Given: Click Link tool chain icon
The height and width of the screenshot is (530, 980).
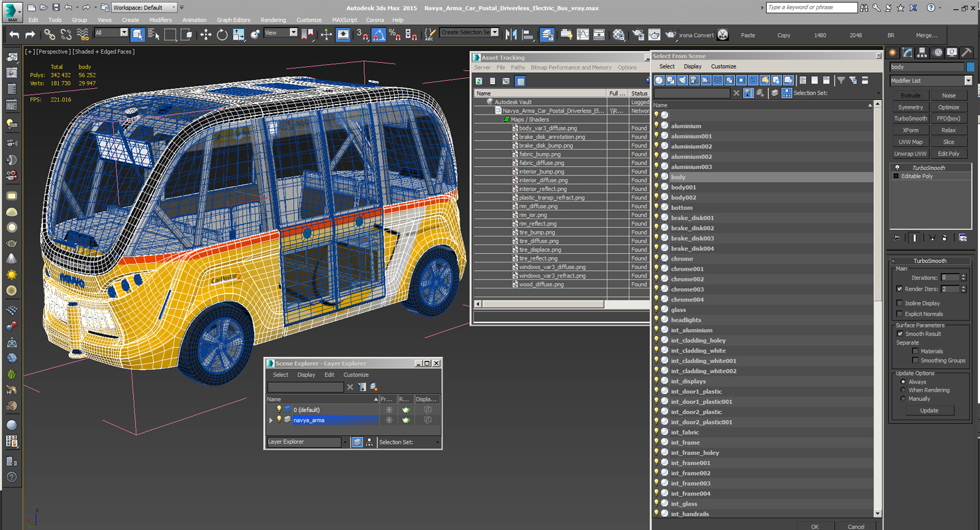Looking at the screenshot, I should coord(50,34).
